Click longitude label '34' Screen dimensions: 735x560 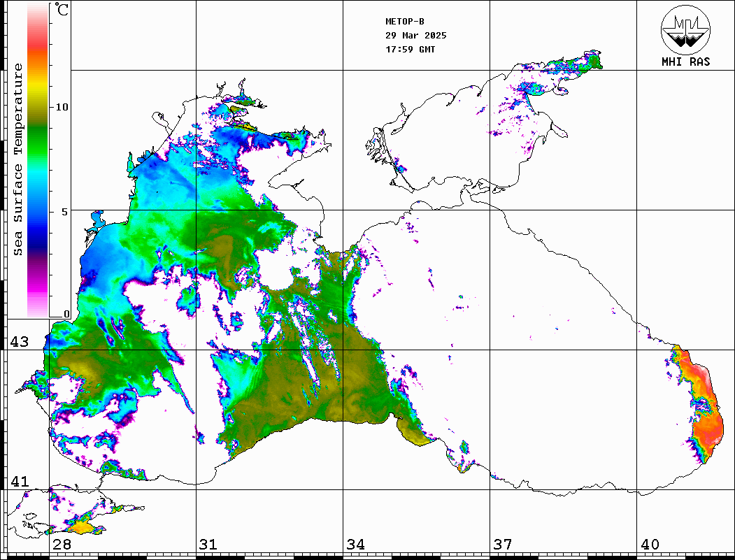(x=356, y=544)
